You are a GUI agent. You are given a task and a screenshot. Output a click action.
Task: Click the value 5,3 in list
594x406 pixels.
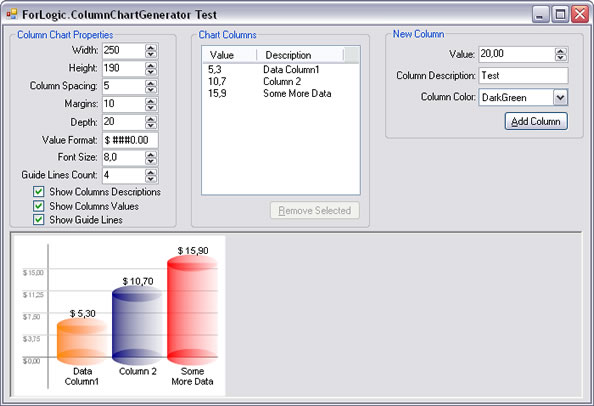214,70
